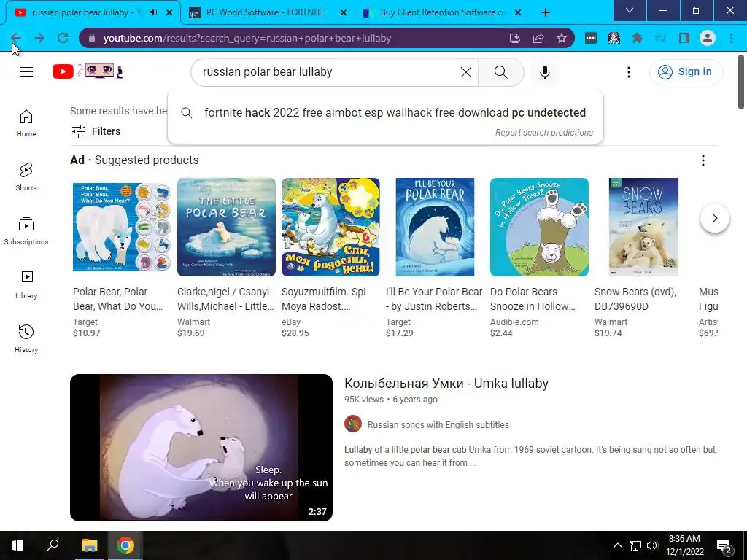Image resolution: width=747 pixels, height=560 pixels.
Task: Bookmark this page with star icon
Action: pyautogui.click(x=561, y=38)
